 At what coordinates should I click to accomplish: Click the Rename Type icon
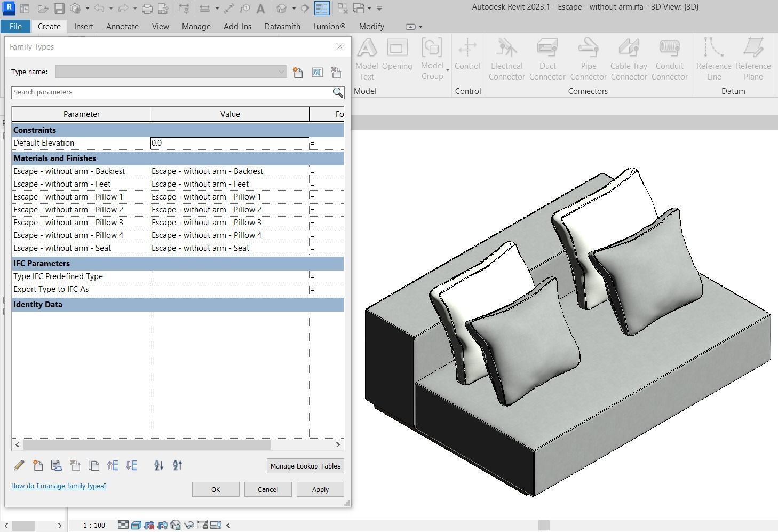point(317,72)
